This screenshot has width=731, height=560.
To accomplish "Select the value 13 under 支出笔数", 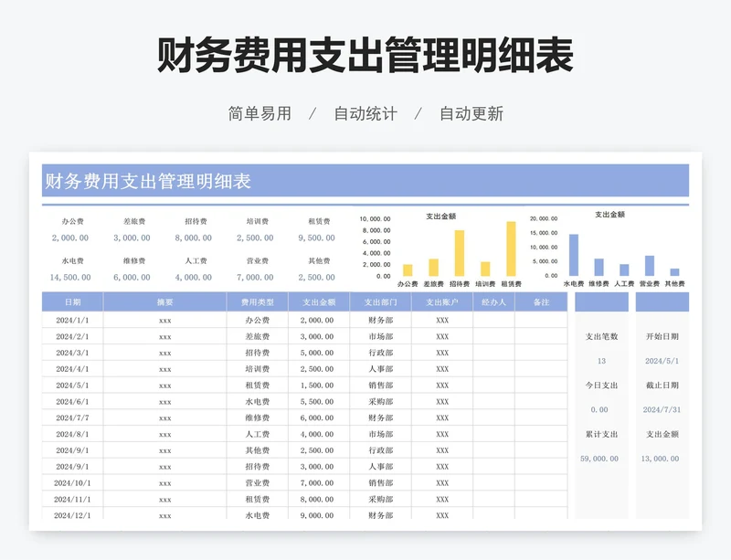I will tap(601, 361).
